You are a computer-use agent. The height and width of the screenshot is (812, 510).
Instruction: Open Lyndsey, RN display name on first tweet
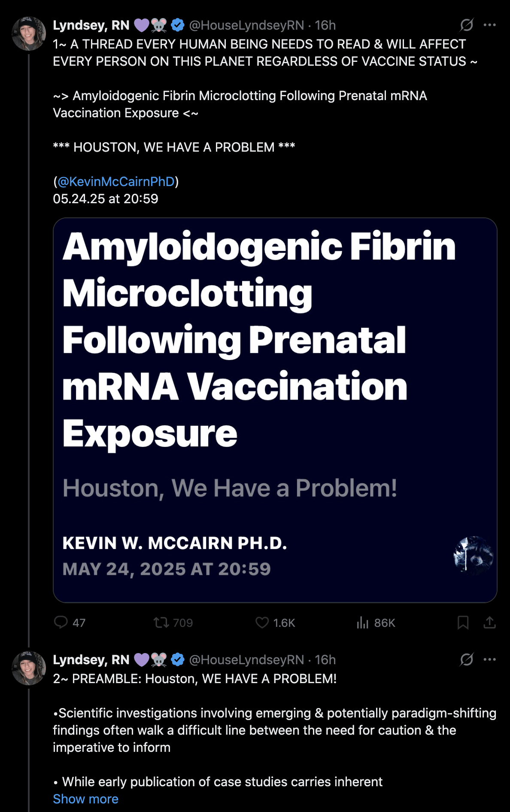click(x=91, y=25)
